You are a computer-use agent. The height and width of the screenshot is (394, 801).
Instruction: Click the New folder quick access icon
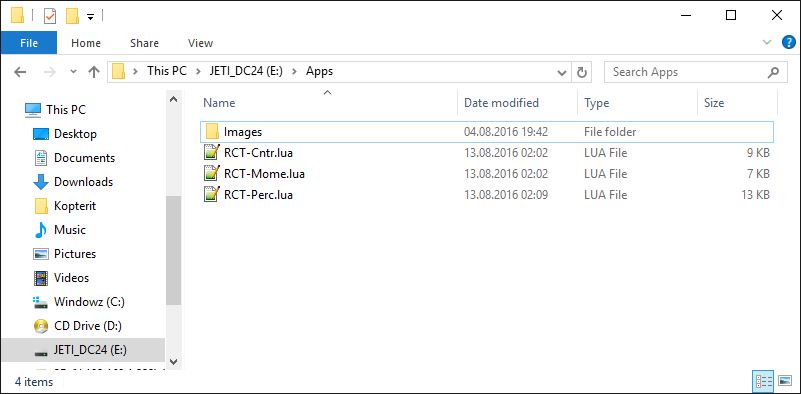pos(72,16)
